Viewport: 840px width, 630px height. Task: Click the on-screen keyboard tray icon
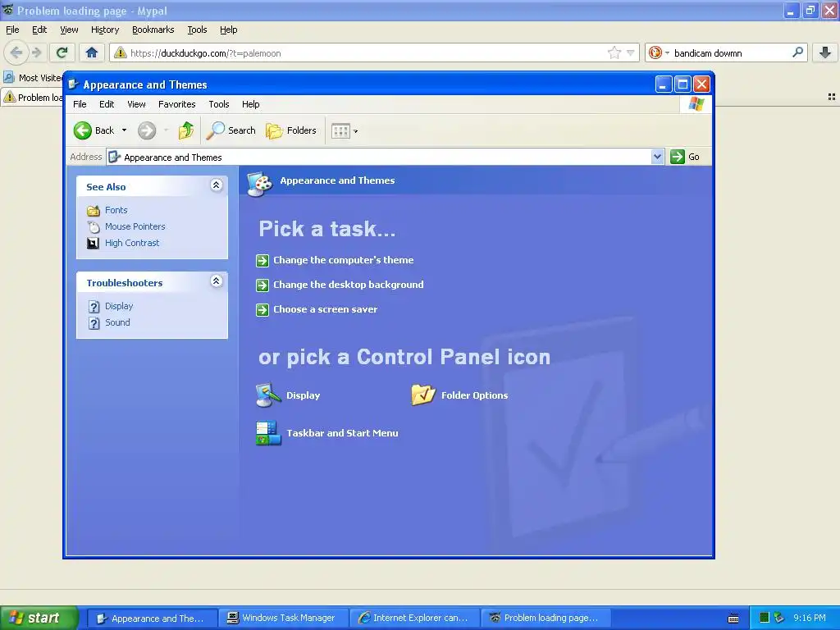point(733,619)
